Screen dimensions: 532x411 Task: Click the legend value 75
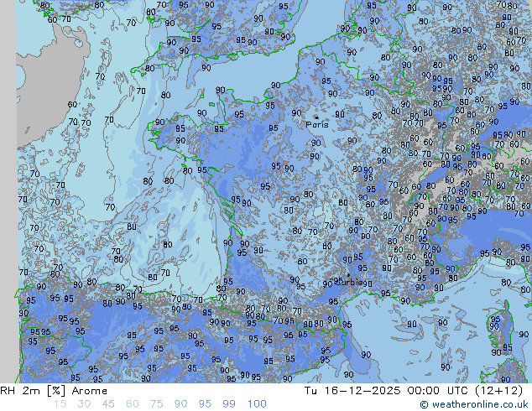tap(156, 404)
